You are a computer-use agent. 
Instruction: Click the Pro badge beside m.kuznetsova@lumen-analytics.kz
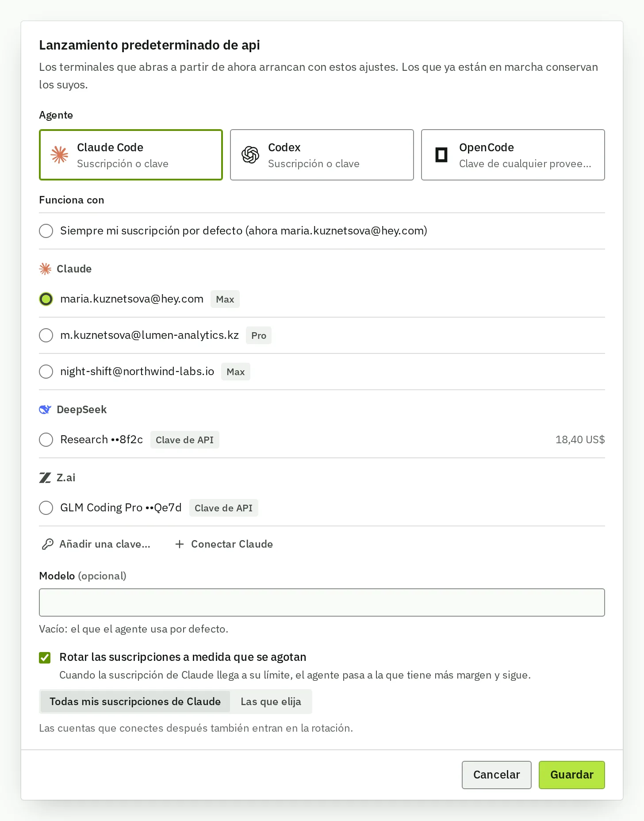259,335
